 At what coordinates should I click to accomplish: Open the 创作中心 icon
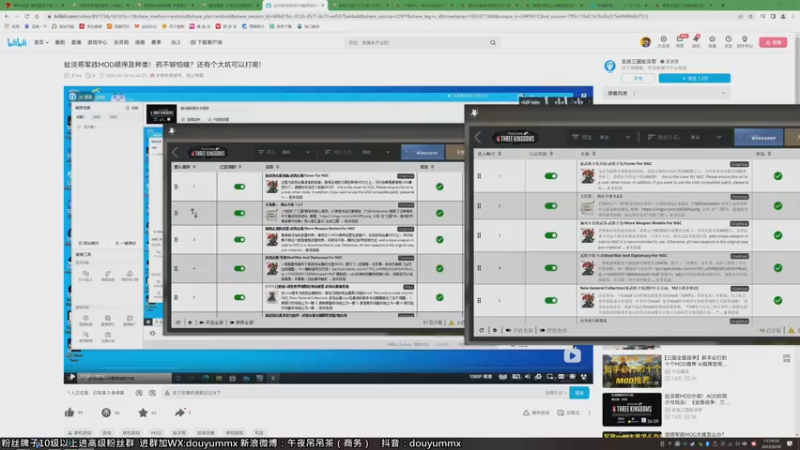pos(745,41)
